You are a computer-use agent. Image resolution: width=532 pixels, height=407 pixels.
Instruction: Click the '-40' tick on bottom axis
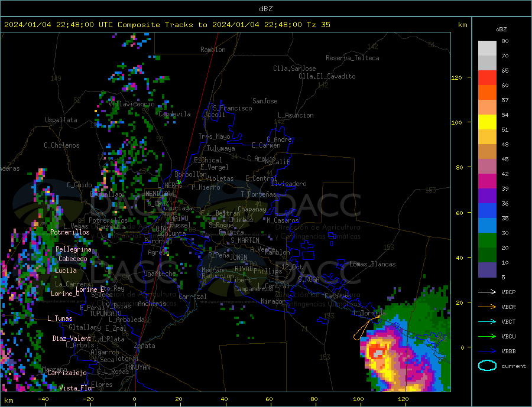click(x=43, y=399)
